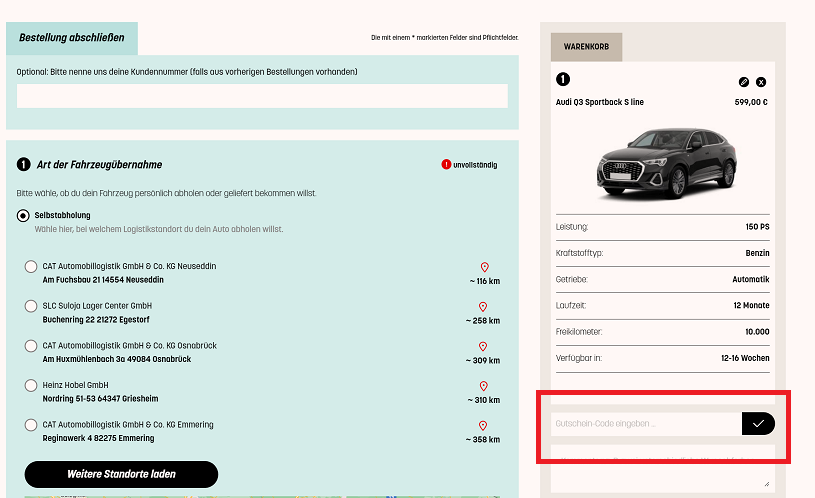Screen dimensions: 815x498
Task: Select the Bestellung abschließen tab header
Action: coord(72,38)
